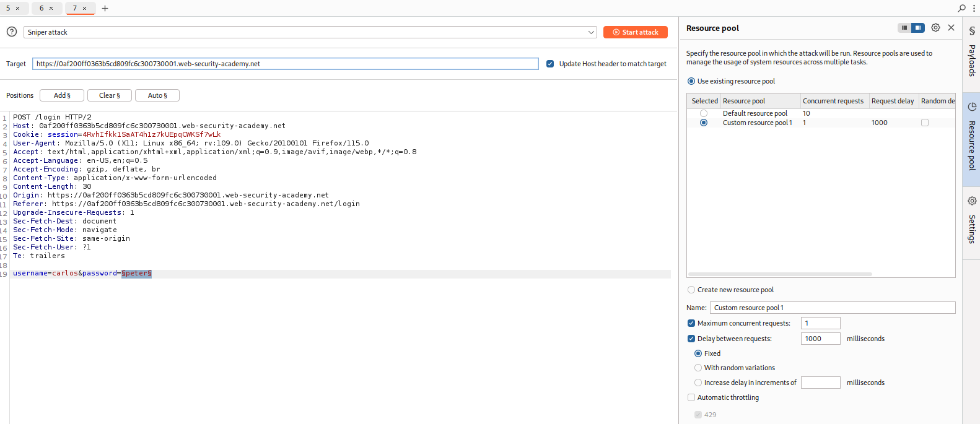The width and height of the screenshot is (980, 424).
Task: Enable Automatic throttling checkbox
Action: (691, 397)
